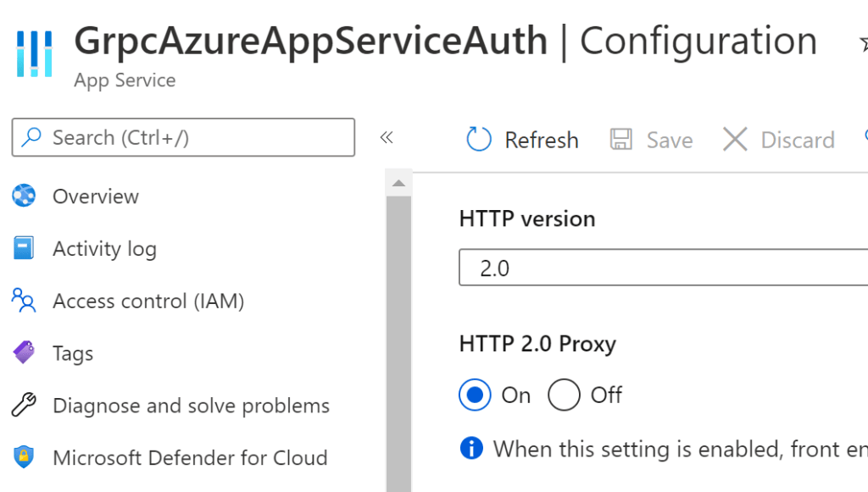The height and width of the screenshot is (492, 868).
Task: Click the App Service logo icon
Action: tap(34, 53)
